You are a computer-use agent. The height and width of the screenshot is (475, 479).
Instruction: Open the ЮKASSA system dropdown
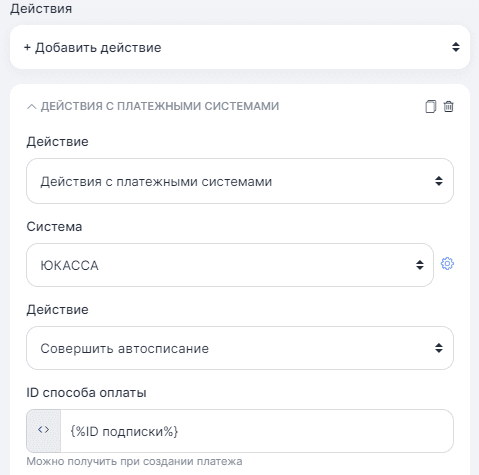(230, 265)
